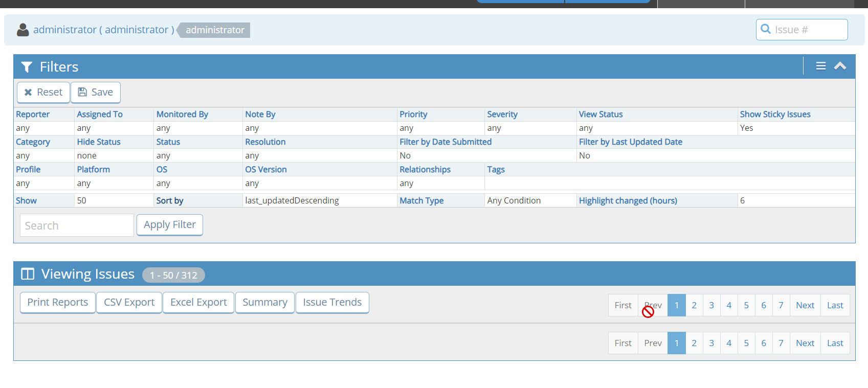Export issues using CSV Export
Viewport: 868px width, 388px height.
coord(129,303)
